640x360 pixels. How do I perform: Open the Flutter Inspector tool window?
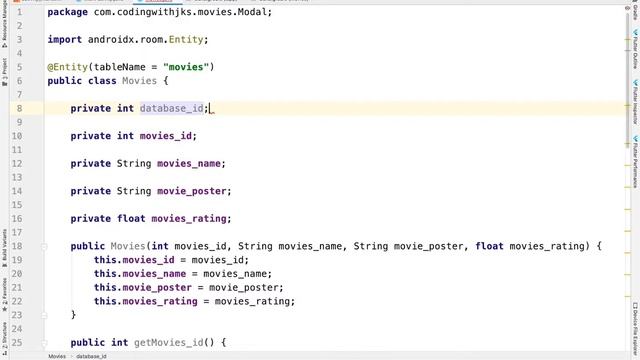click(635, 102)
